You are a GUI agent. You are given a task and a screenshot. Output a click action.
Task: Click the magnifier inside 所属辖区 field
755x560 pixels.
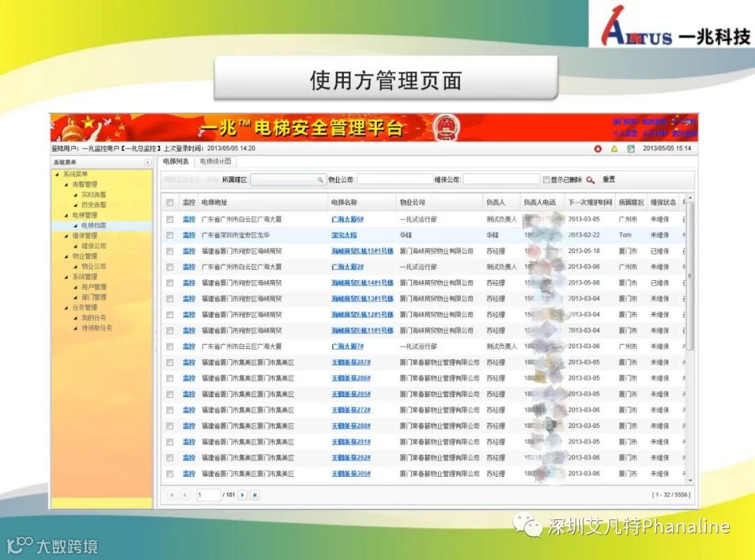point(320,180)
